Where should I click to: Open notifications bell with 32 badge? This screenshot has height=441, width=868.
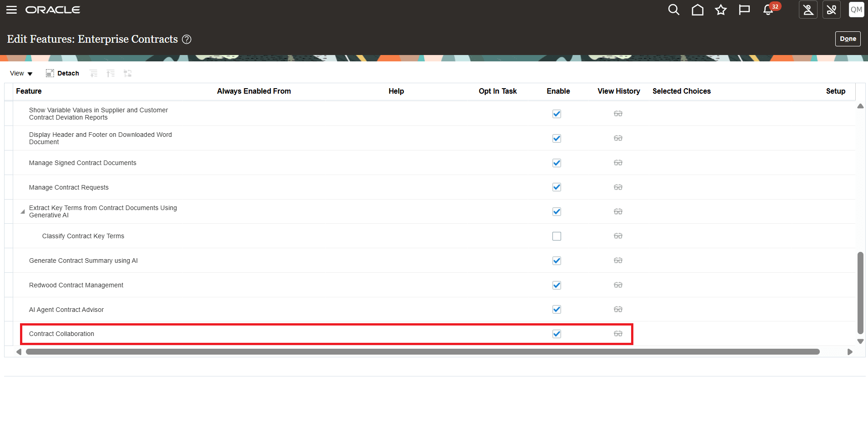[x=769, y=10]
